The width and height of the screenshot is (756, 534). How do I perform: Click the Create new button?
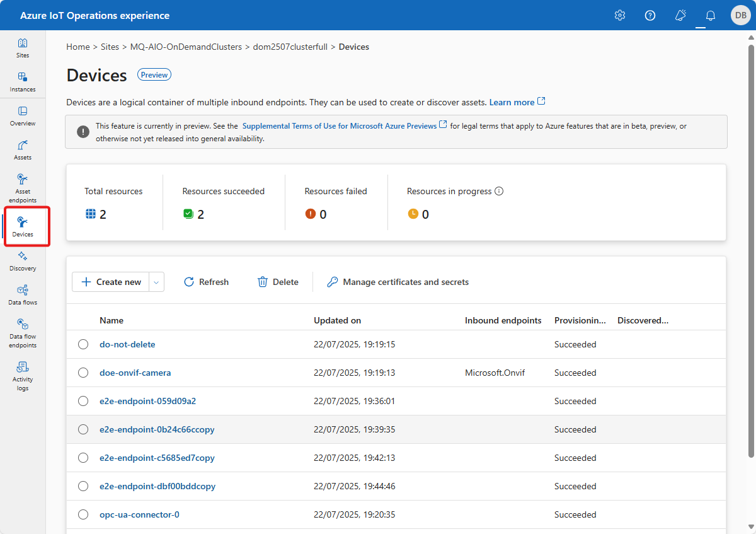(x=111, y=282)
